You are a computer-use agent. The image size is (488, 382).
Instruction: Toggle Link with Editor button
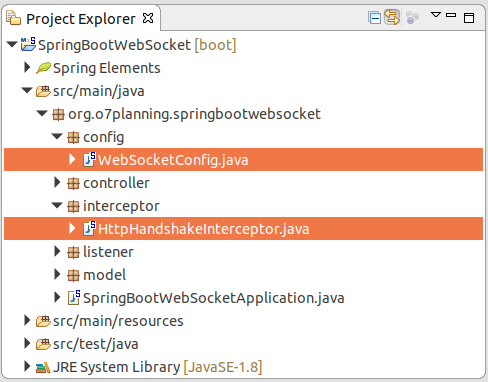coord(392,17)
